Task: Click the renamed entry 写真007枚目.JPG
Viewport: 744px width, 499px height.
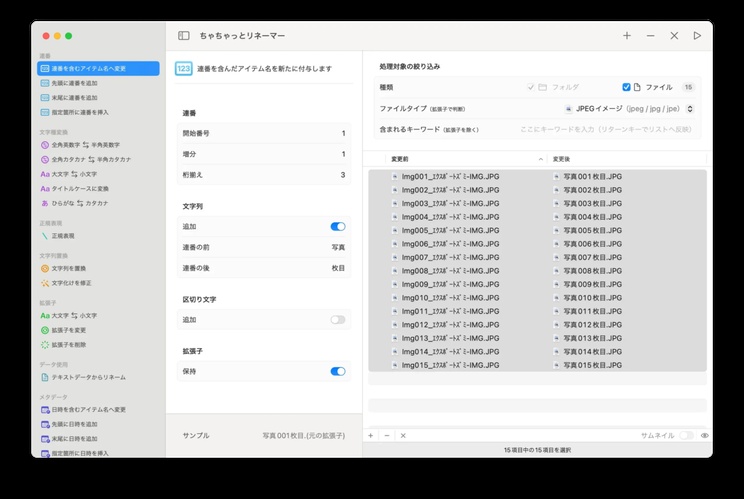Action: [x=592, y=258]
